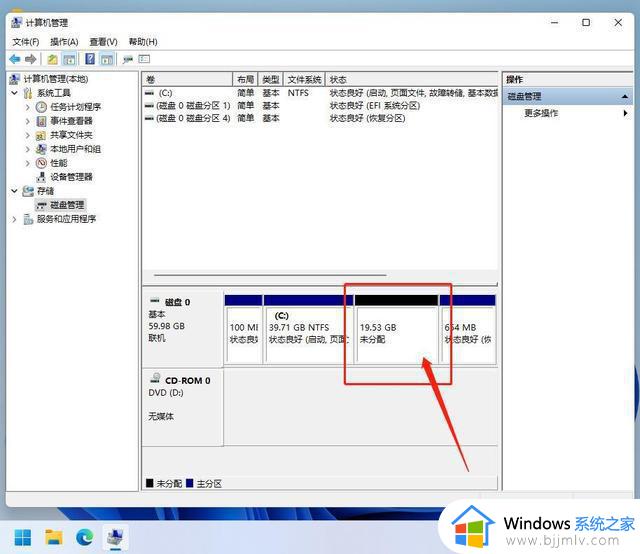This screenshot has width=640, height=554.
Task: Open the 更多操作 submenu arrow
Action: [x=625, y=113]
